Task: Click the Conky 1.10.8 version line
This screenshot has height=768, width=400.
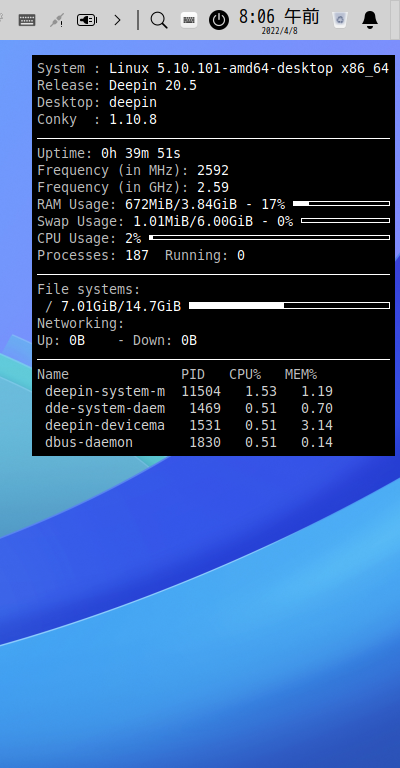Action: (x=97, y=120)
